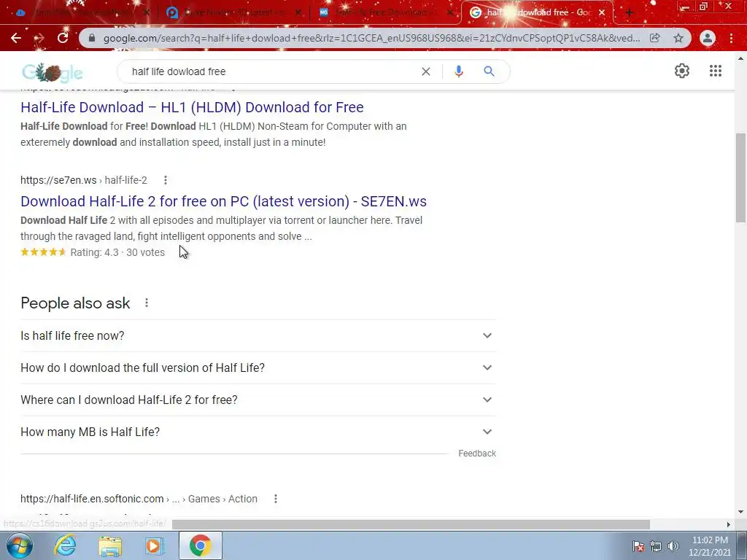Image resolution: width=747 pixels, height=560 pixels.
Task: Open Chrome's three-dot menu
Action: tap(731, 38)
